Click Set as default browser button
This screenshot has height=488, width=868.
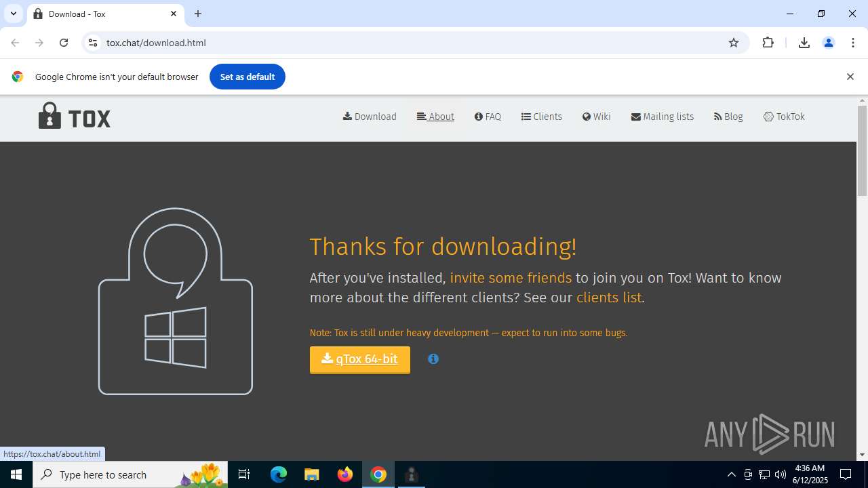point(248,77)
